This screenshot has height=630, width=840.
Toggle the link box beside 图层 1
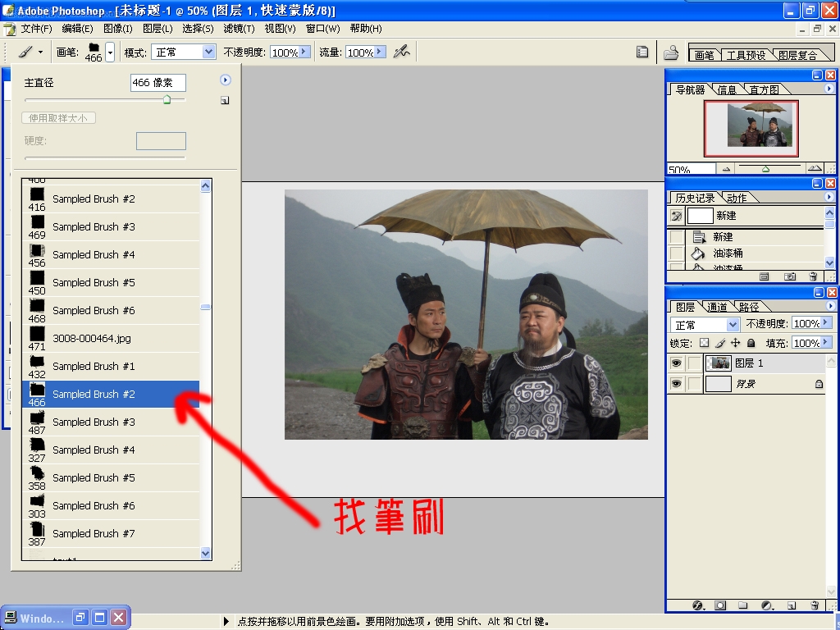click(694, 363)
